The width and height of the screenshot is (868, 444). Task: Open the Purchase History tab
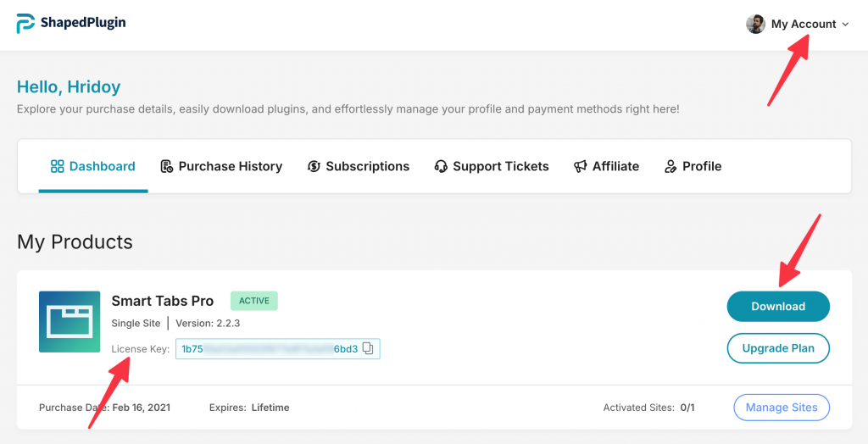(x=221, y=166)
